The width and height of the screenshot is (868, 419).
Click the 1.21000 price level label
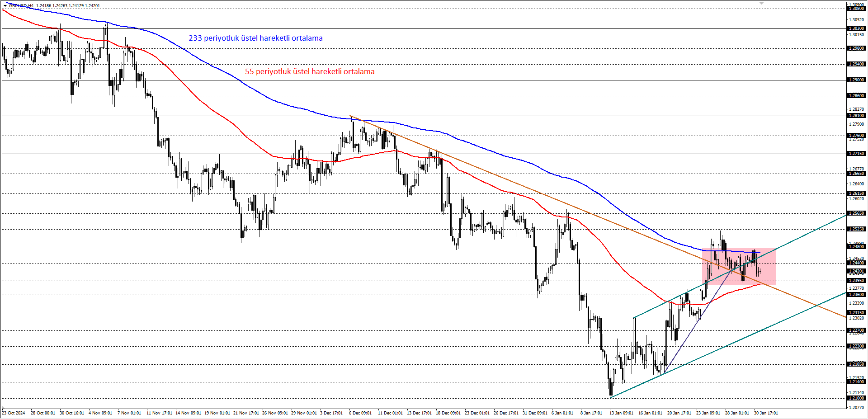click(x=856, y=398)
